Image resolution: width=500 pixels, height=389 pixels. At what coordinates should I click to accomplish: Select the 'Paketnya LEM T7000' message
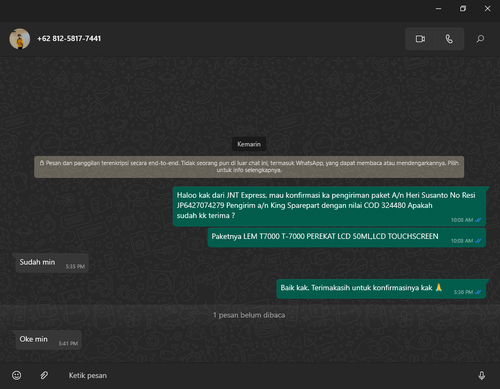[347, 237]
